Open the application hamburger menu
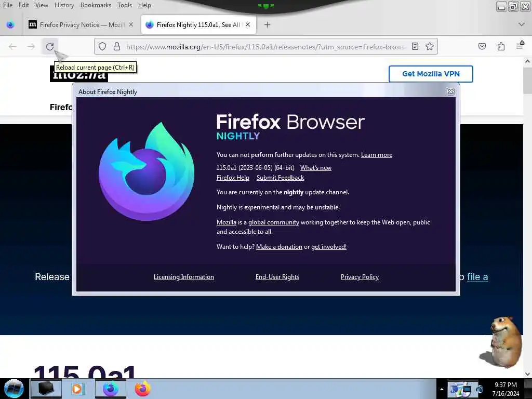This screenshot has height=399, width=532. (520, 45)
